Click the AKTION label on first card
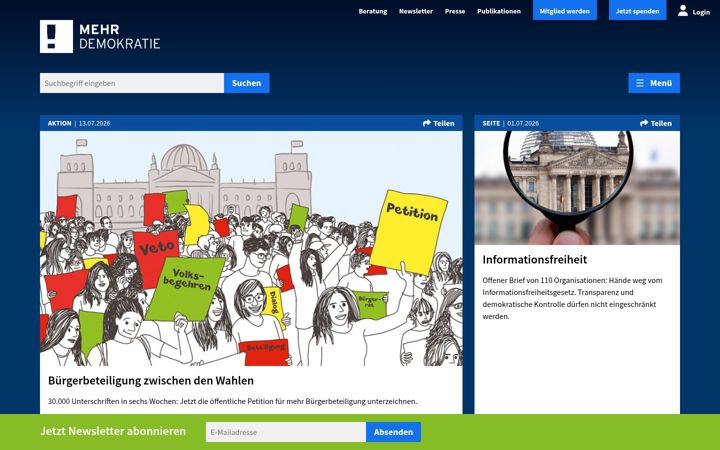Image resolution: width=720 pixels, height=450 pixels. (x=60, y=124)
